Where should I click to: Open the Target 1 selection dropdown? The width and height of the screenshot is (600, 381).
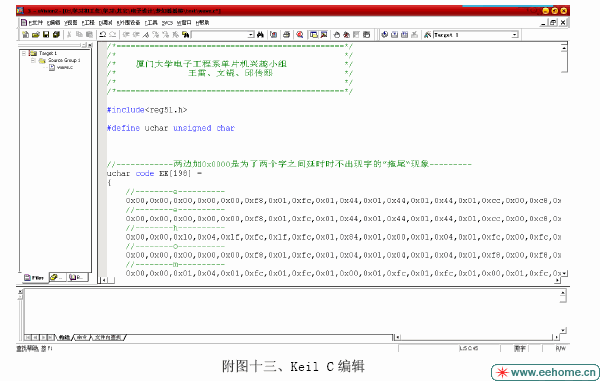pos(515,35)
